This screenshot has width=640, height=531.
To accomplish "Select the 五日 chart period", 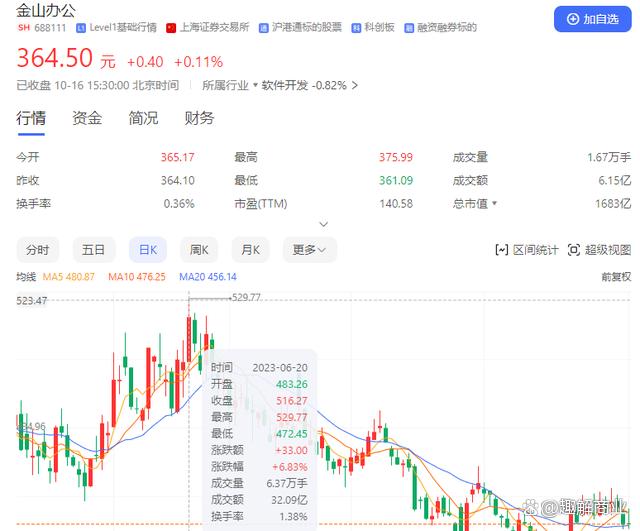I will click(x=93, y=249).
